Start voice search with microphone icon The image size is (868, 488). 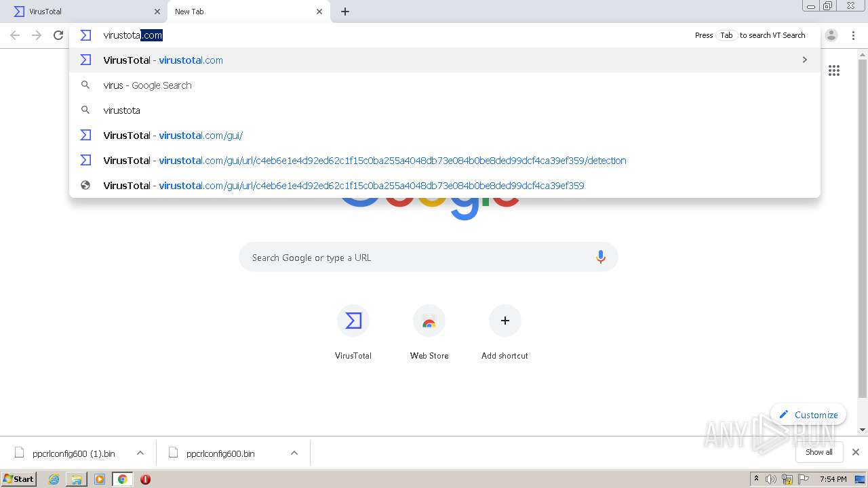coord(600,258)
